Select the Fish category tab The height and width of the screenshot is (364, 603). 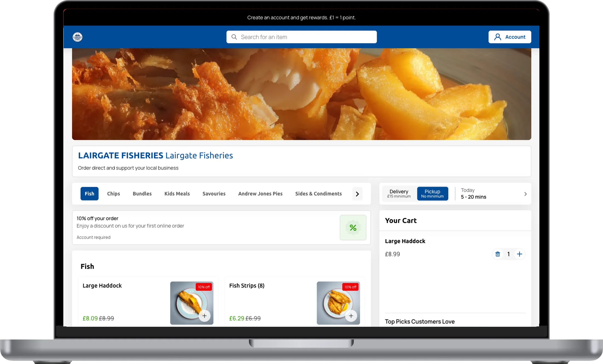[89, 194]
